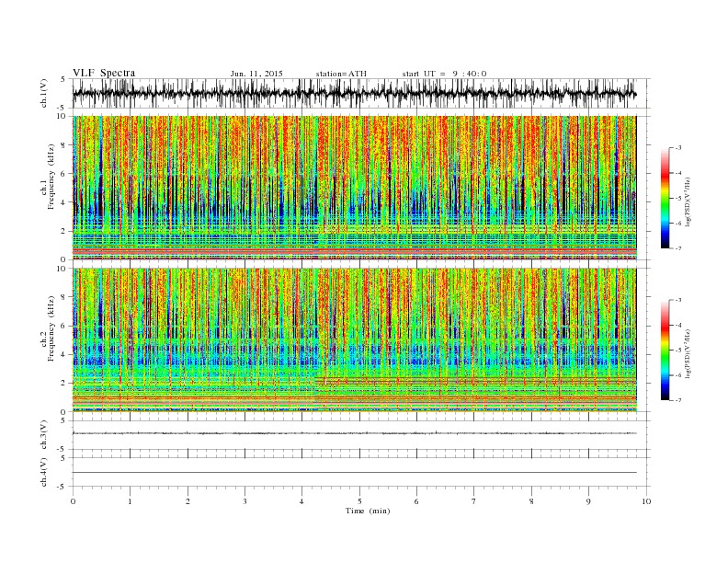Click the '4' tick on the time axis
Viewport: 728px width, 563px height.
point(301,501)
